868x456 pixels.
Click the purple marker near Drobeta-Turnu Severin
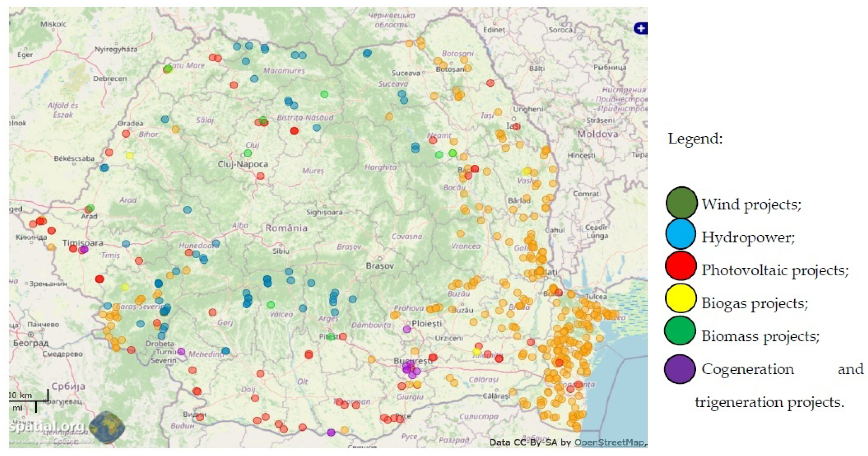(181, 351)
